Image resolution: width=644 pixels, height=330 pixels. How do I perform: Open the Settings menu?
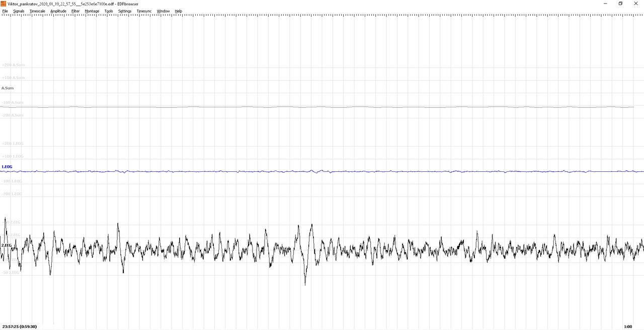[x=125, y=11]
